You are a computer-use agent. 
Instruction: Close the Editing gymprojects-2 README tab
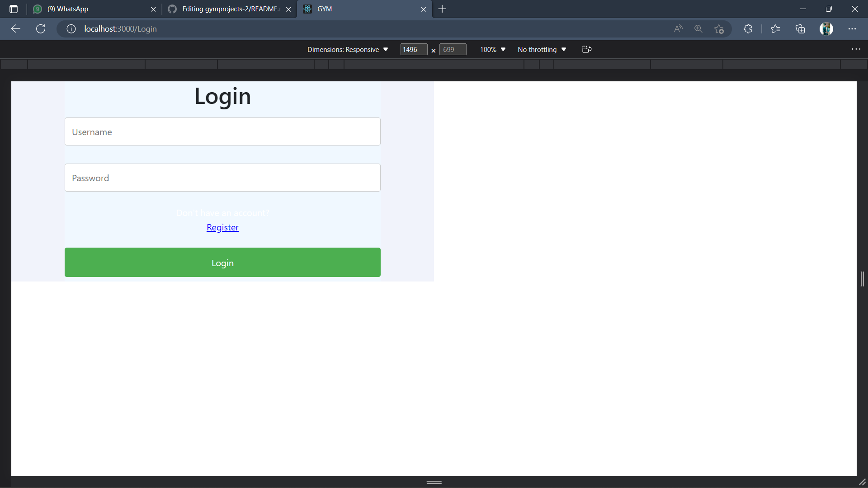288,9
